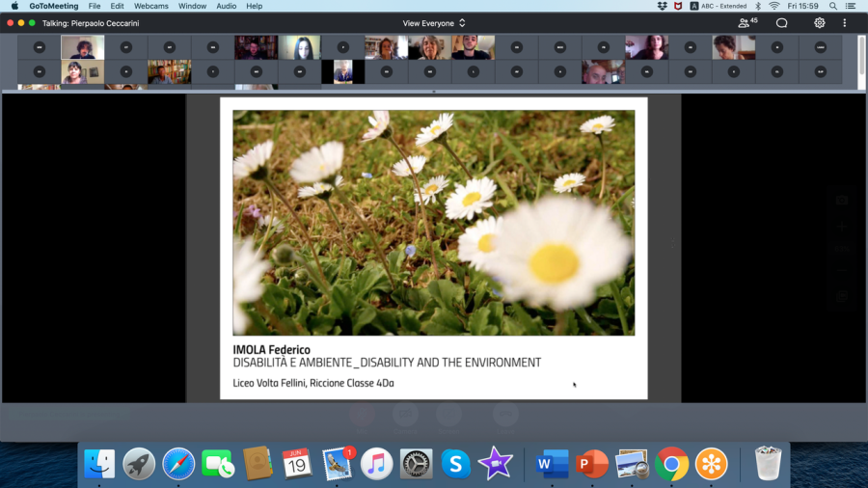Open the chat bubble panel
This screenshot has height=488, width=868.
[781, 23]
